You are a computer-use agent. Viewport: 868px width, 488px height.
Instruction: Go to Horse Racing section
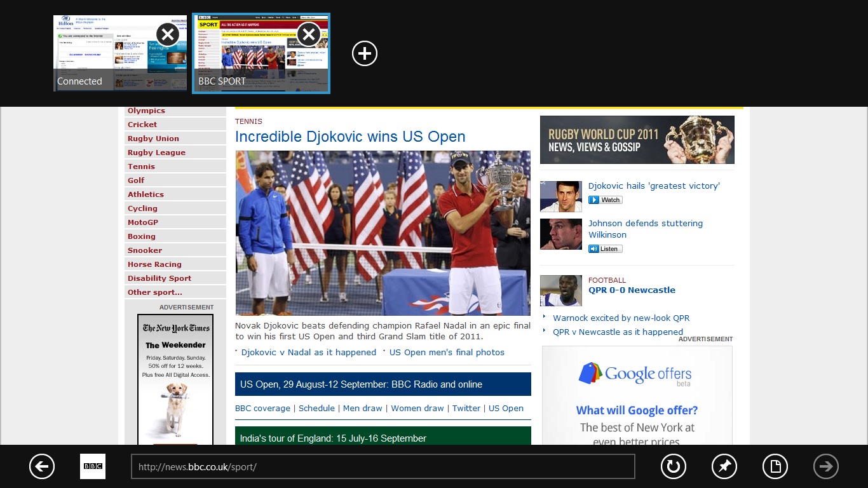click(154, 264)
